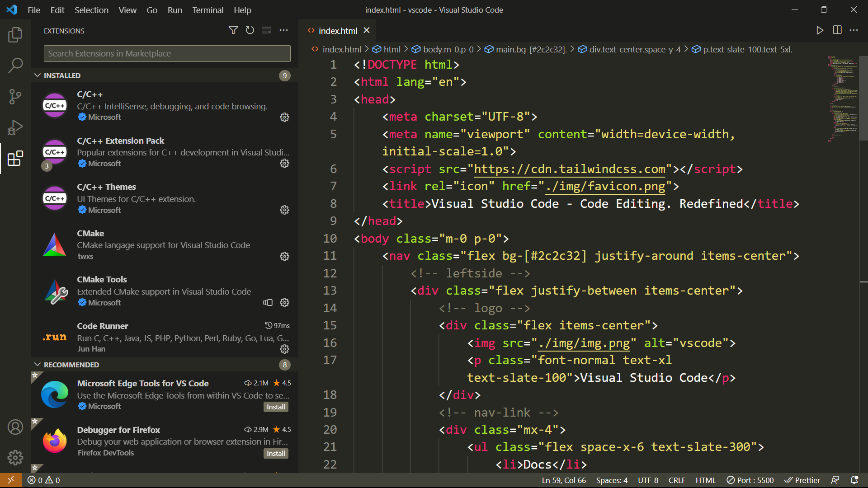The height and width of the screenshot is (488, 868).
Task: Open the Go menu
Action: [x=152, y=10]
